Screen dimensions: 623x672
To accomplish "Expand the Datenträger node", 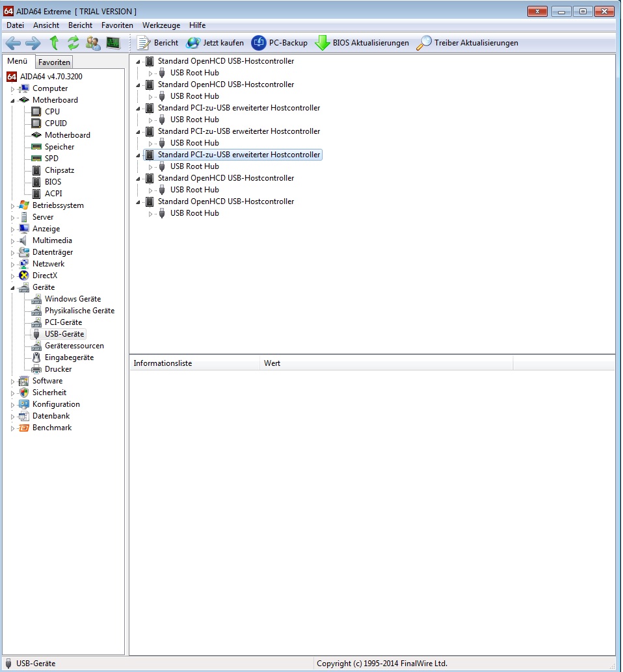I will pos(12,253).
